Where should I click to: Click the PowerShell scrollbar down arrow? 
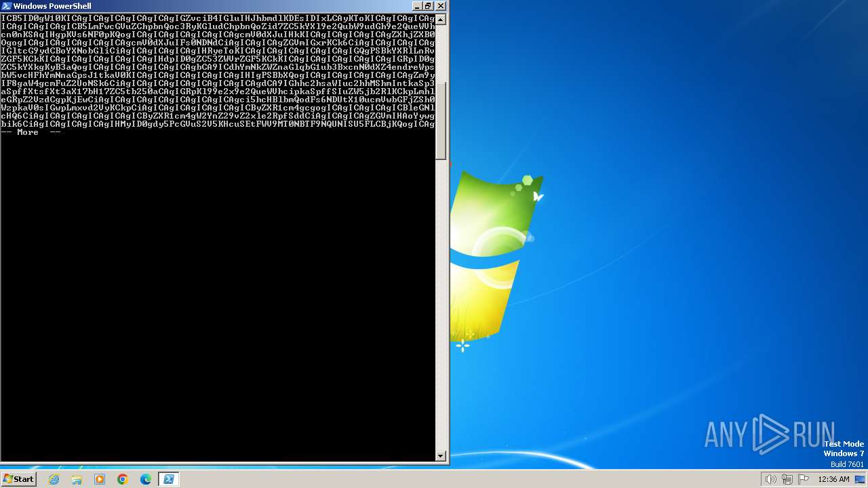(x=441, y=456)
